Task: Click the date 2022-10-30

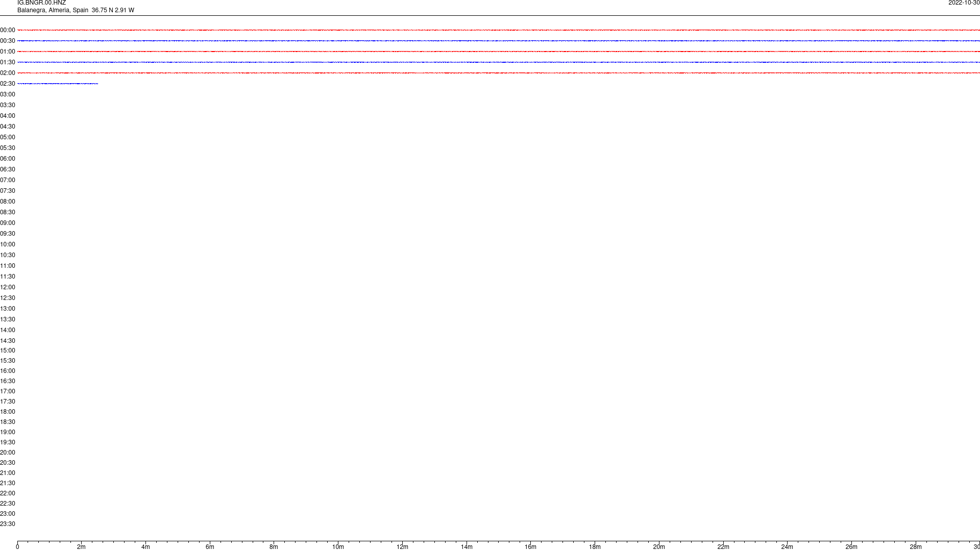Action: [964, 3]
